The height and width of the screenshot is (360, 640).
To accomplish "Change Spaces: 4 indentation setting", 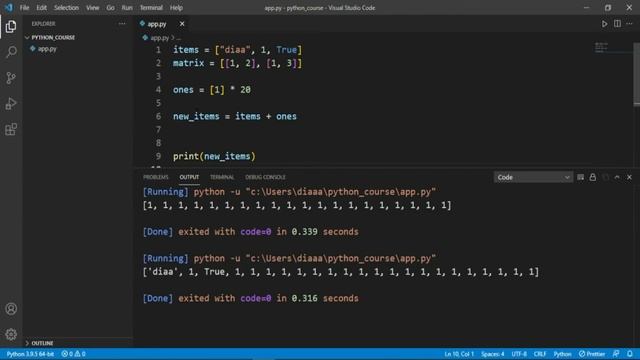I will tap(492, 354).
